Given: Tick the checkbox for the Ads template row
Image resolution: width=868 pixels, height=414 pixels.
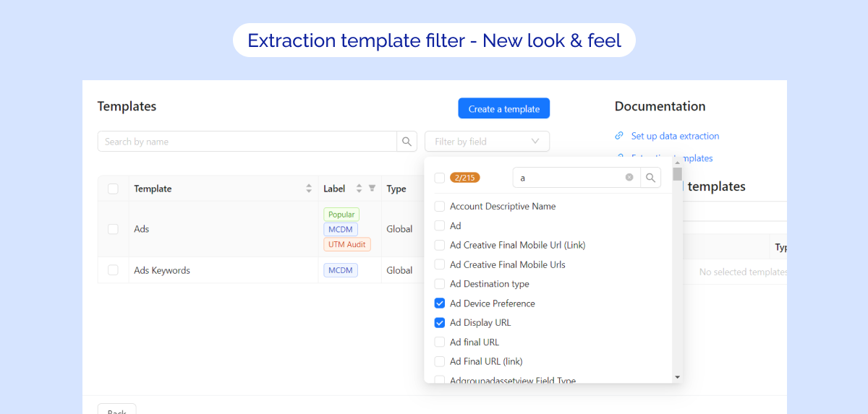Looking at the screenshot, I should tap(113, 229).
